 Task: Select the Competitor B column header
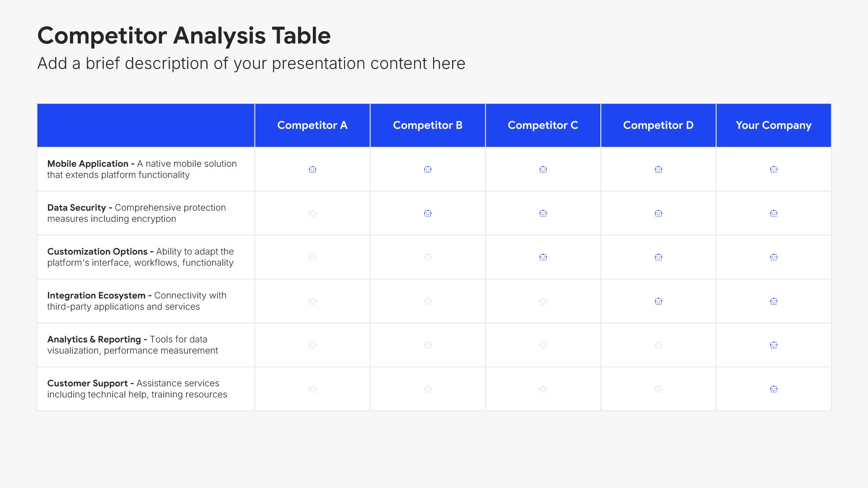pyautogui.click(x=428, y=125)
